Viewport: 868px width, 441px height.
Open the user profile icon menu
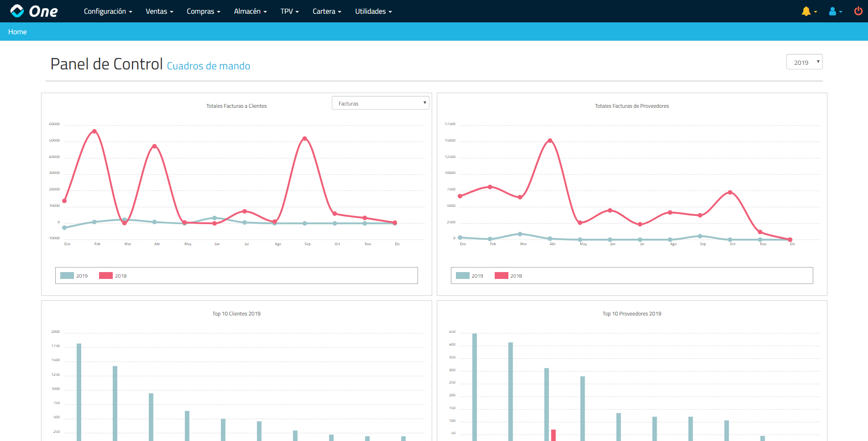point(833,11)
